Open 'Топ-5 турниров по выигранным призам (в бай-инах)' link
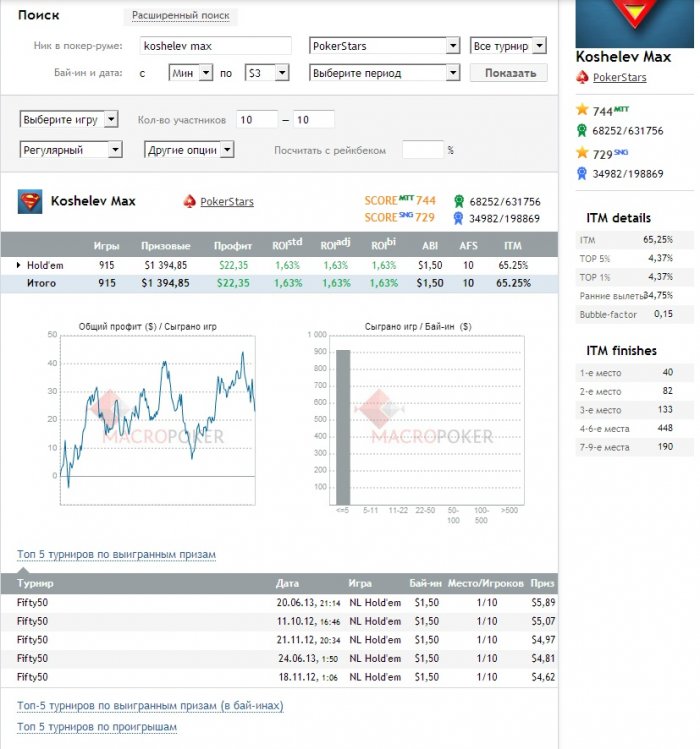Viewport: 700px width, 749px height. [150, 706]
